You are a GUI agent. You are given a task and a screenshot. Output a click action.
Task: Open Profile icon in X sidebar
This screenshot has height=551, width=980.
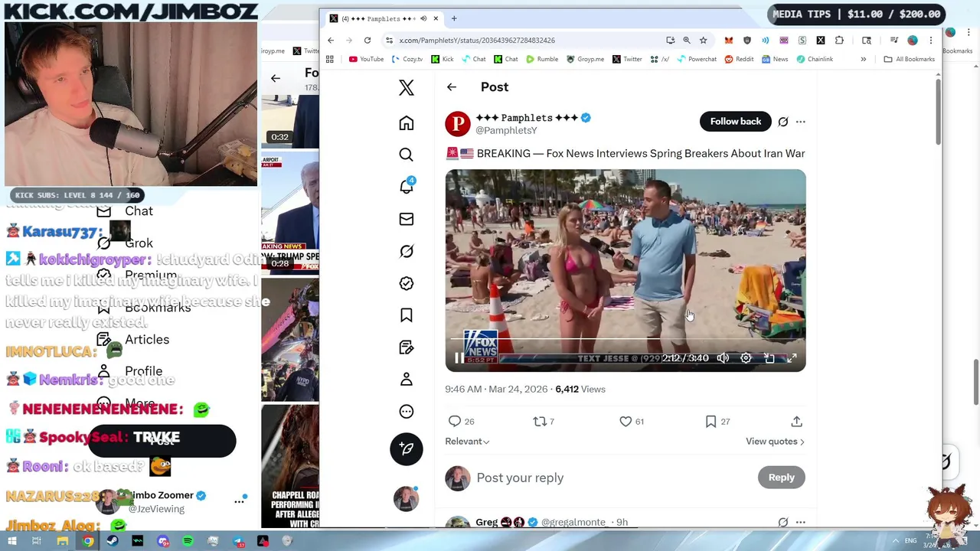(x=407, y=380)
